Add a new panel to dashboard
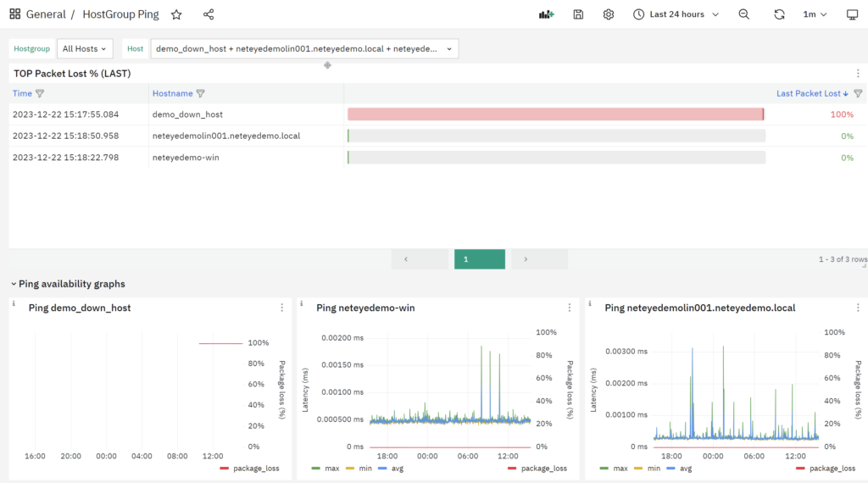Screen dimensions: 868x483 coord(547,14)
